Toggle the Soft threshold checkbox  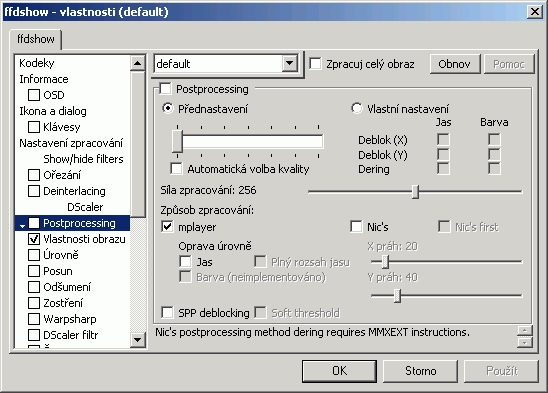point(260,312)
